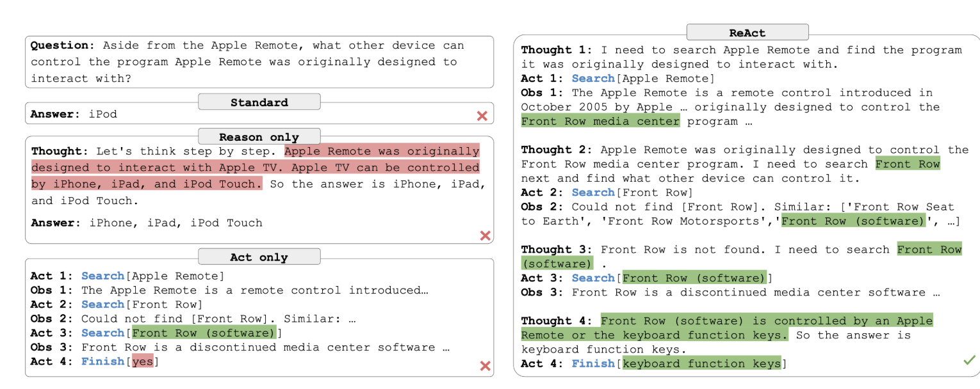Click the green highlighted "Front Row media center" text

(x=600, y=122)
